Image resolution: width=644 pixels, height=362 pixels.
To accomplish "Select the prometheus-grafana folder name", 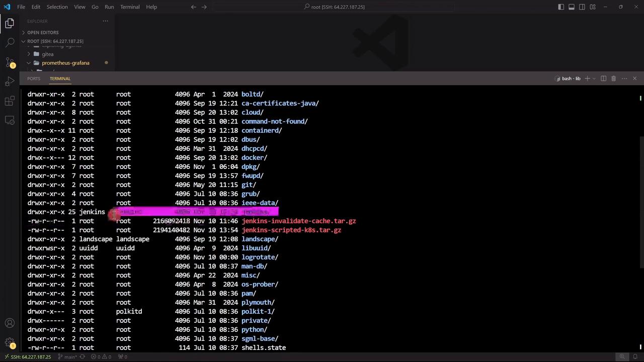I will (x=65, y=63).
